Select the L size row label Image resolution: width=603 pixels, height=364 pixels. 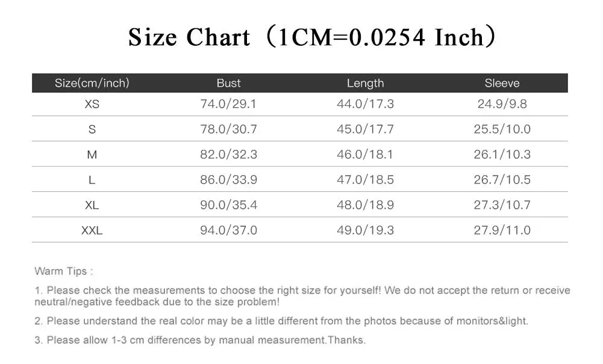[92, 180]
